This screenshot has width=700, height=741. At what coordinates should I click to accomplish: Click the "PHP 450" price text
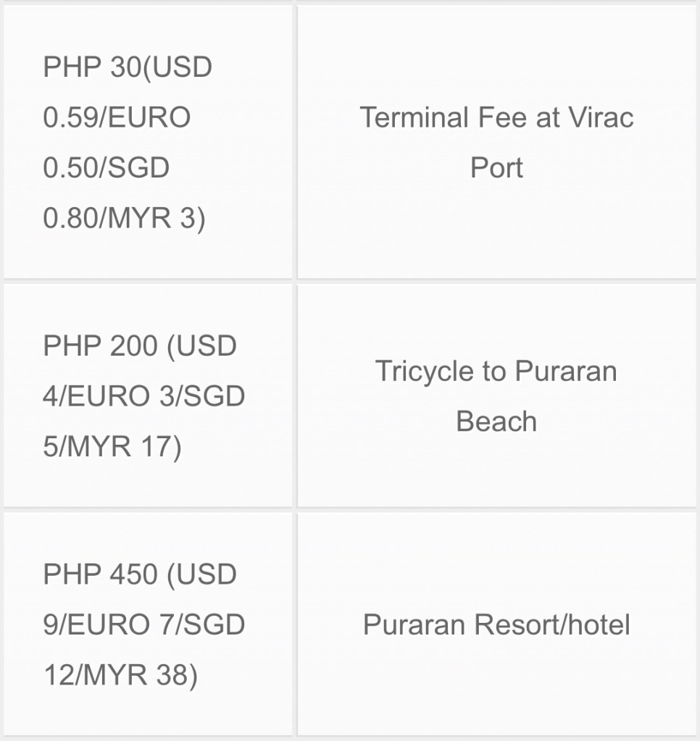100,574
